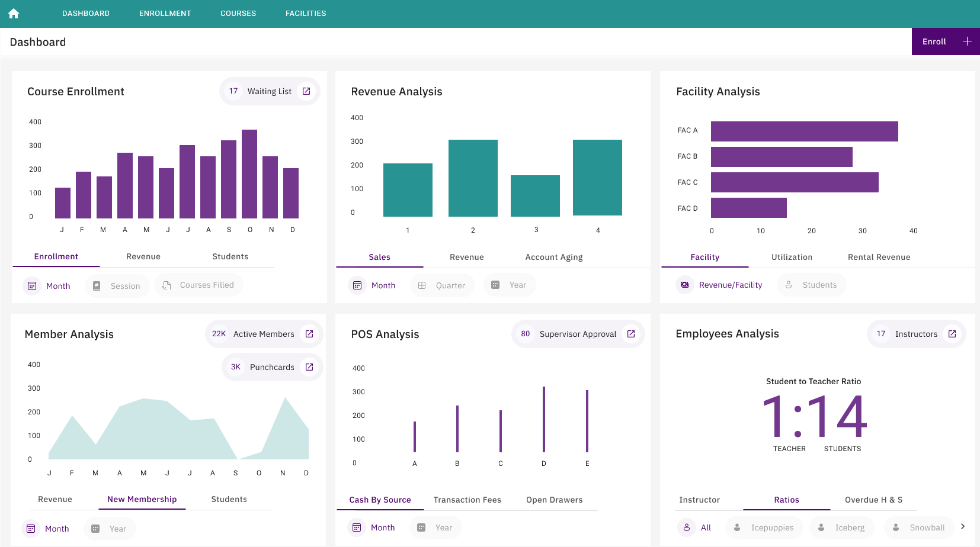Screen dimensions: 980x547
Task: Open the Enrollment menu in navigation bar
Action: tap(165, 14)
